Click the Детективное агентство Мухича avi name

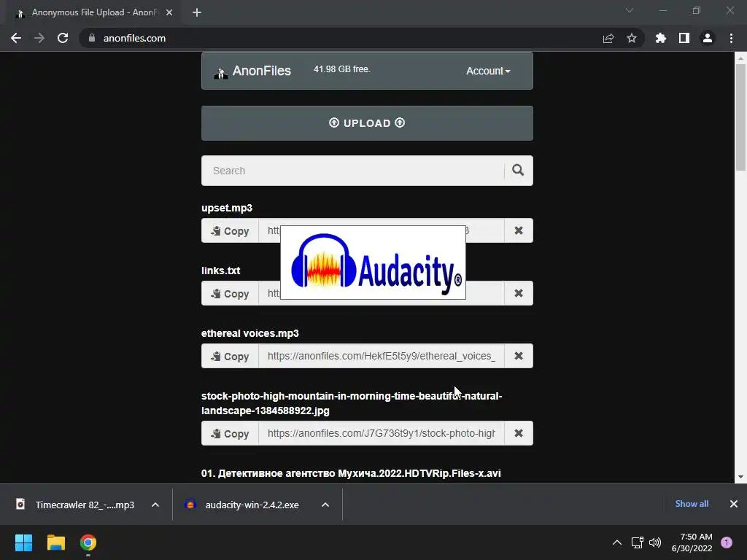pos(351,473)
